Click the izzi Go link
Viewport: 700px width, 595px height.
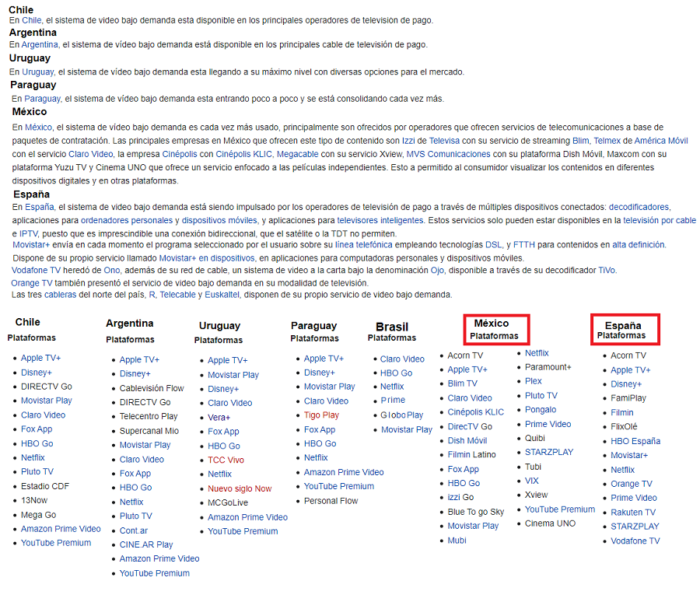[x=460, y=497]
